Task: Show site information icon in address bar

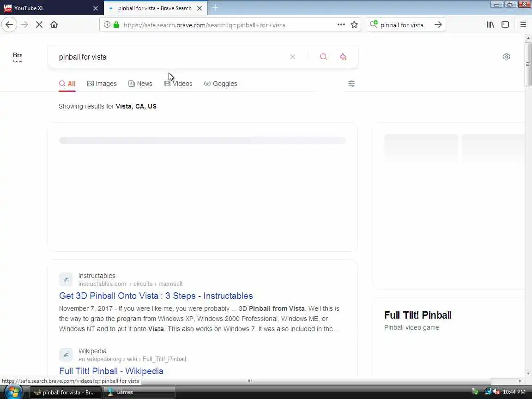Action: [107, 25]
